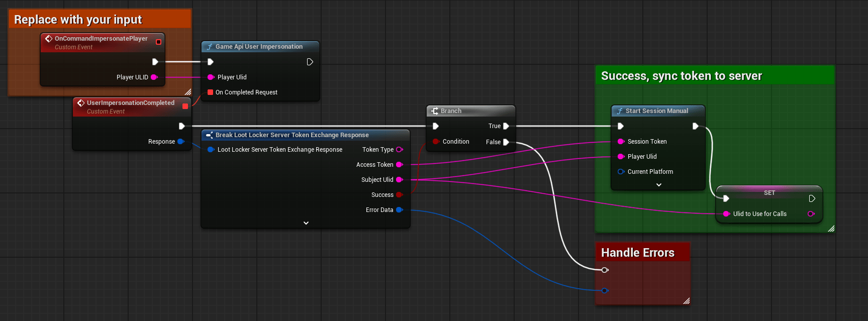The image size is (868, 321).
Task: Click the Access Token output pin
Action: pos(400,165)
